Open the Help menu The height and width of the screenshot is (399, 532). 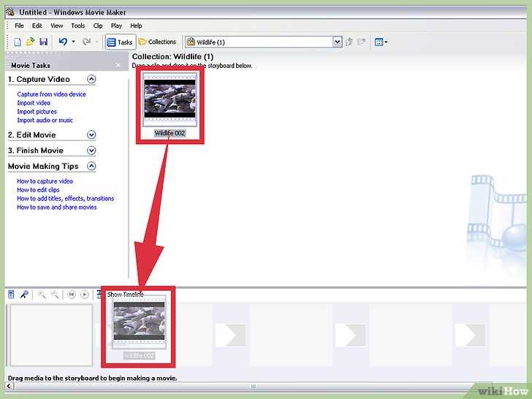coord(136,26)
